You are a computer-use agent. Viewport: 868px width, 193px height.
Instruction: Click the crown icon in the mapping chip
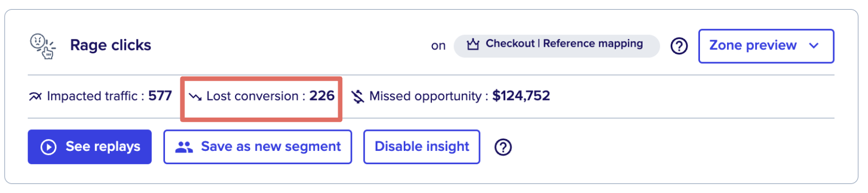click(473, 44)
